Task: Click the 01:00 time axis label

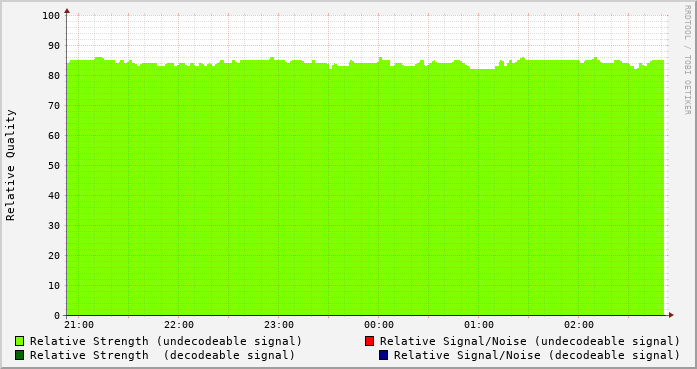Action: pyautogui.click(x=479, y=325)
